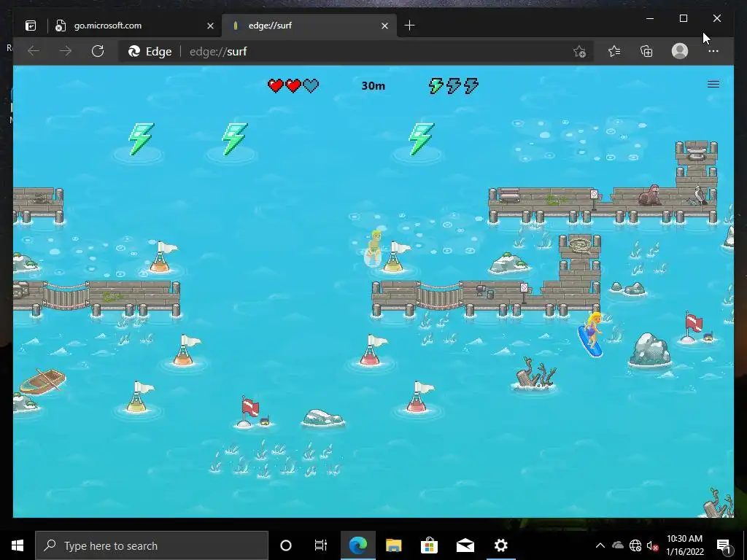Open the clock showing 10:30 AM
The width and height of the screenshot is (747, 560).
pyautogui.click(x=684, y=545)
